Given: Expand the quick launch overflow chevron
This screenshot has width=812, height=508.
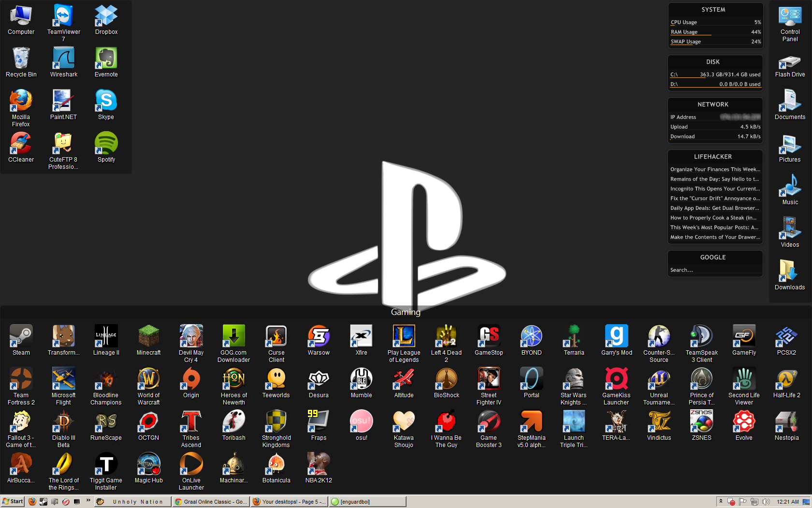Looking at the screenshot, I should click(x=88, y=501).
